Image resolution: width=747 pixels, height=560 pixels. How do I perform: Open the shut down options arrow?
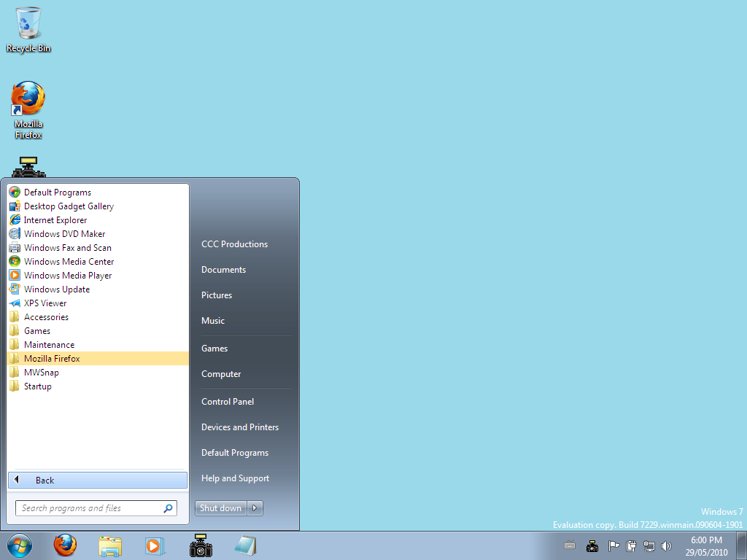(255, 508)
